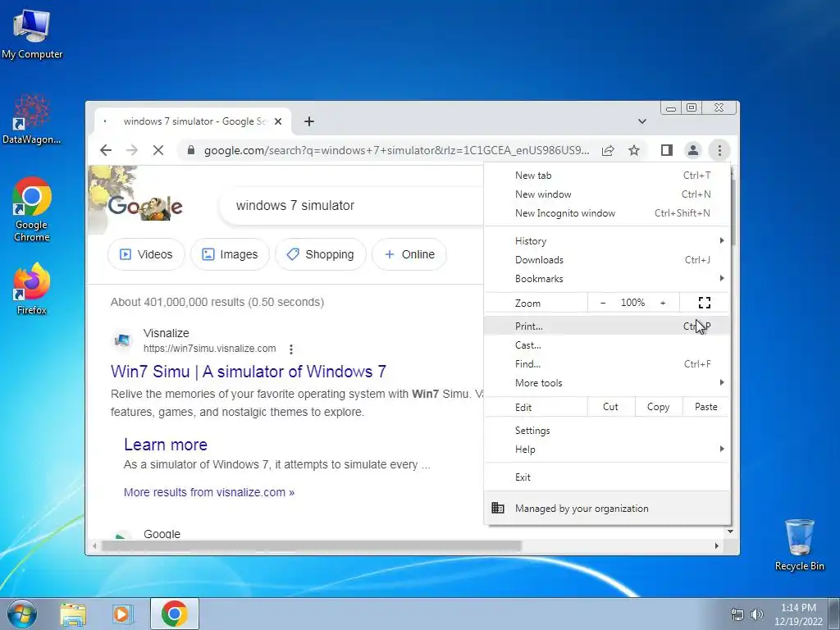Click the taskbar clock

coord(798,614)
